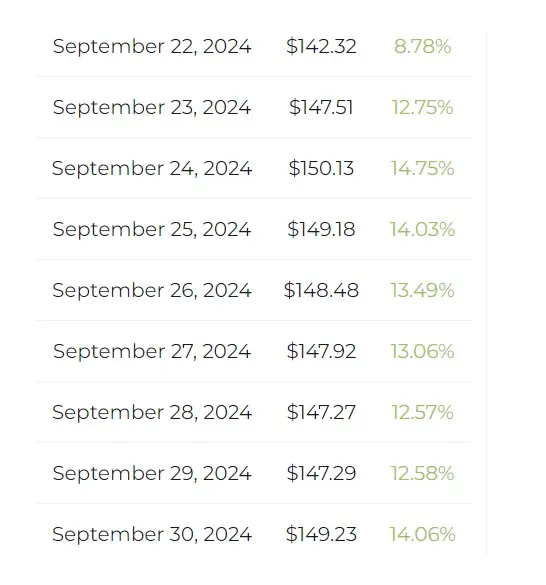Click the 14.03% change value
The image size is (546, 585).
pos(422,229)
